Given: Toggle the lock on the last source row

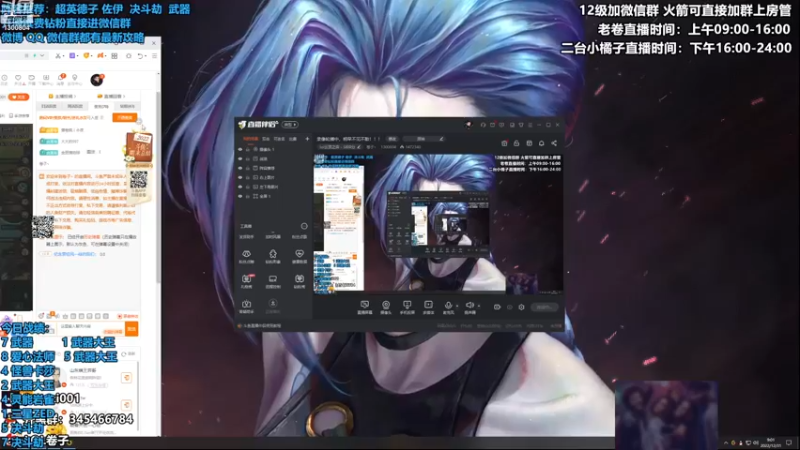Looking at the screenshot, I should (x=248, y=196).
